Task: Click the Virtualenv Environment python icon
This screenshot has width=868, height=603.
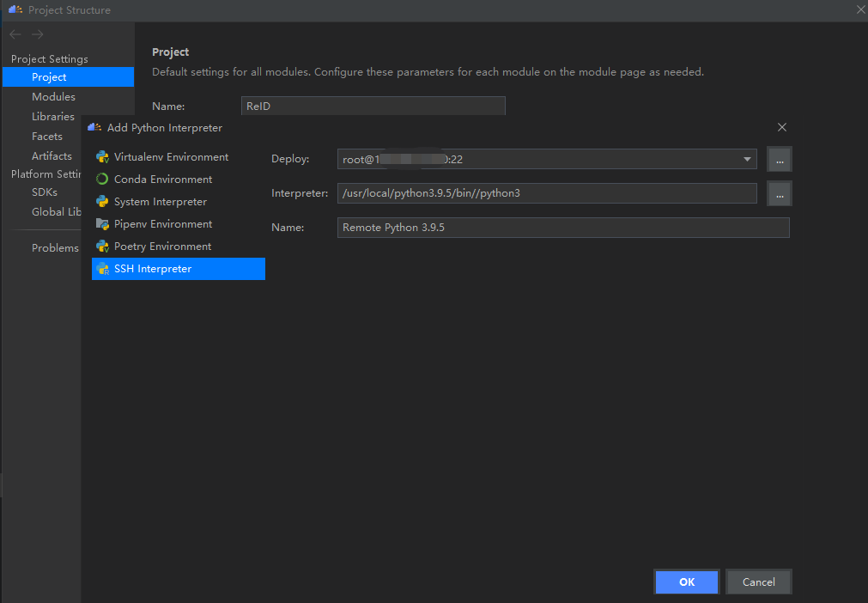Action: (102, 157)
